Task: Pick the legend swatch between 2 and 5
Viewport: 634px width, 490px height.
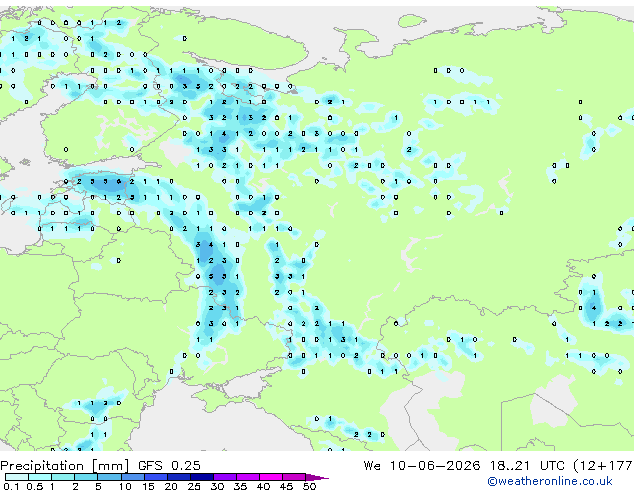Action: click(86, 477)
